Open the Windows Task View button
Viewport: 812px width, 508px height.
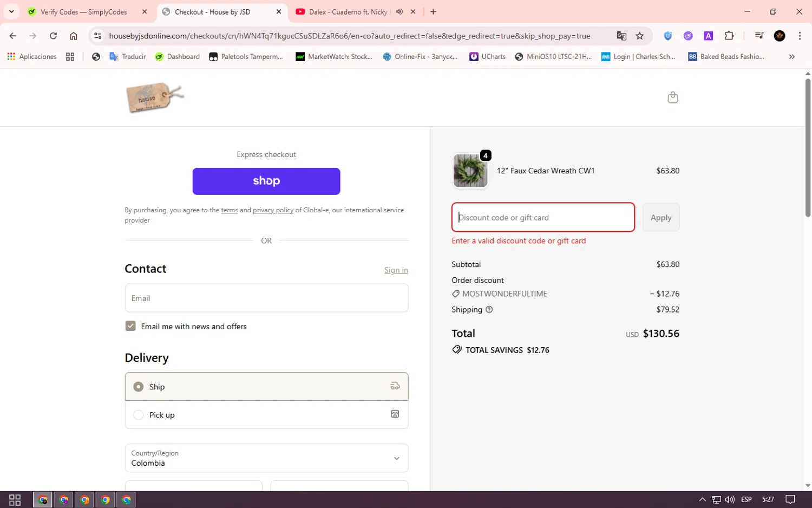(15, 499)
